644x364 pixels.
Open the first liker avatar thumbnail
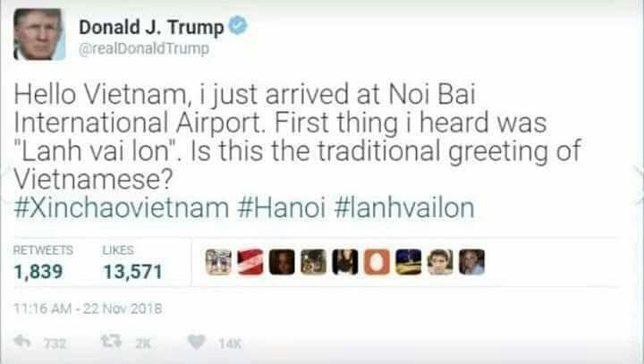(x=218, y=262)
